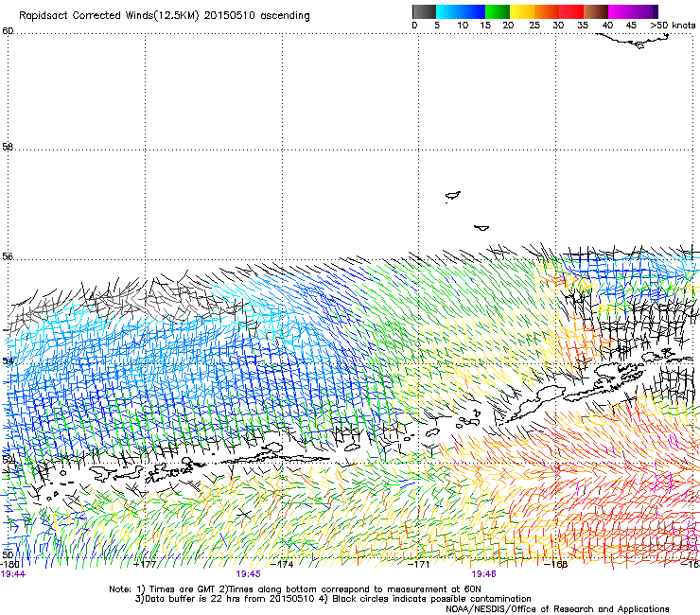Click the "30" legend tick label
Viewport: 700px width, 615px height.
click(x=558, y=26)
